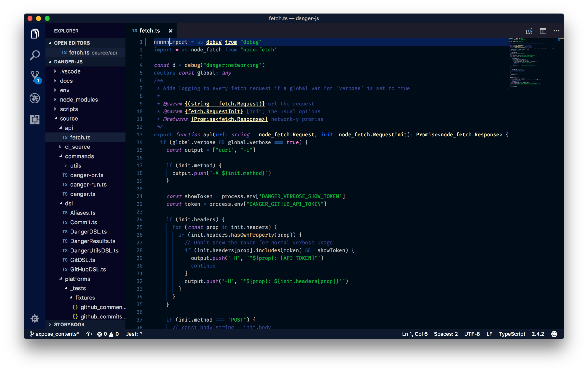
Task: Open the Search view in the activity bar
Action: click(34, 55)
